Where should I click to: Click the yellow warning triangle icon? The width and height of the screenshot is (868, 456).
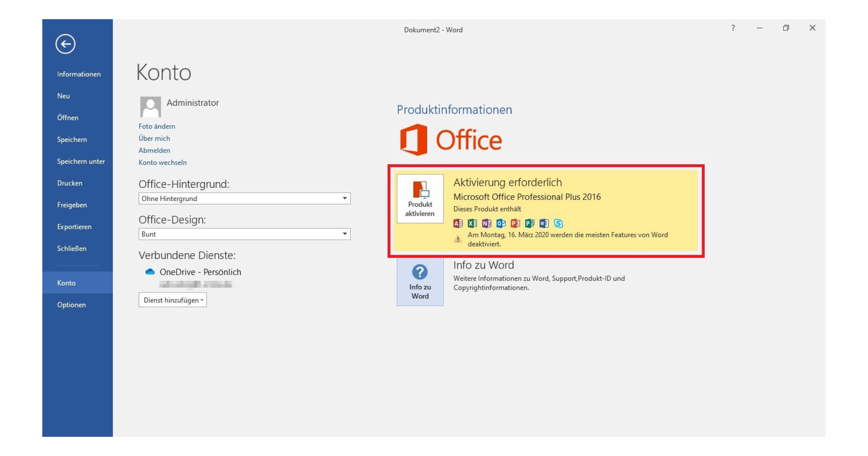458,239
